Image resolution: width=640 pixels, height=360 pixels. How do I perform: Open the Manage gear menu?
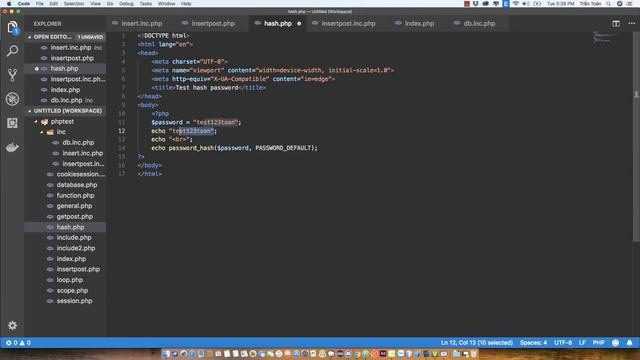12,325
